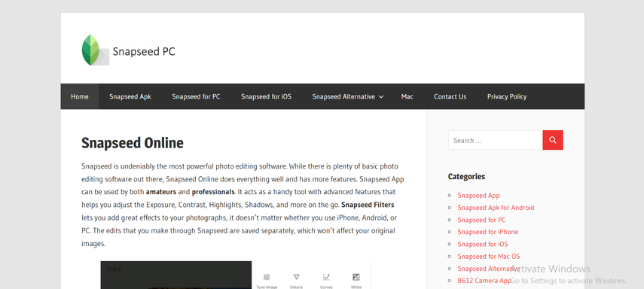The image size is (644, 289).
Task: Click the Snapseed leaf logo
Action: point(96,50)
